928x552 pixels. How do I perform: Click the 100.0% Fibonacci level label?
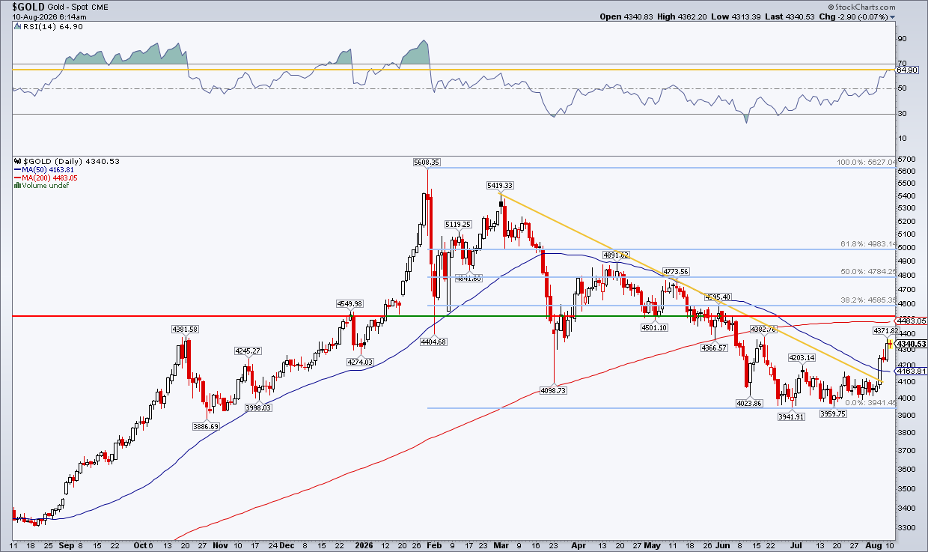tap(866, 162)
